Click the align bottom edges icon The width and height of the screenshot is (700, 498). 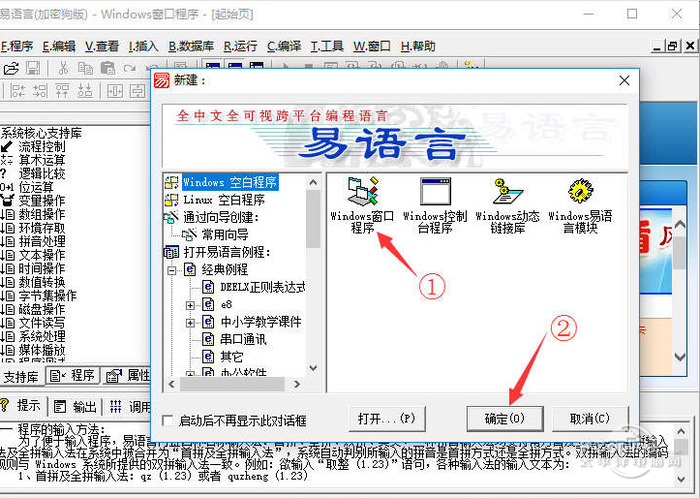85,91
